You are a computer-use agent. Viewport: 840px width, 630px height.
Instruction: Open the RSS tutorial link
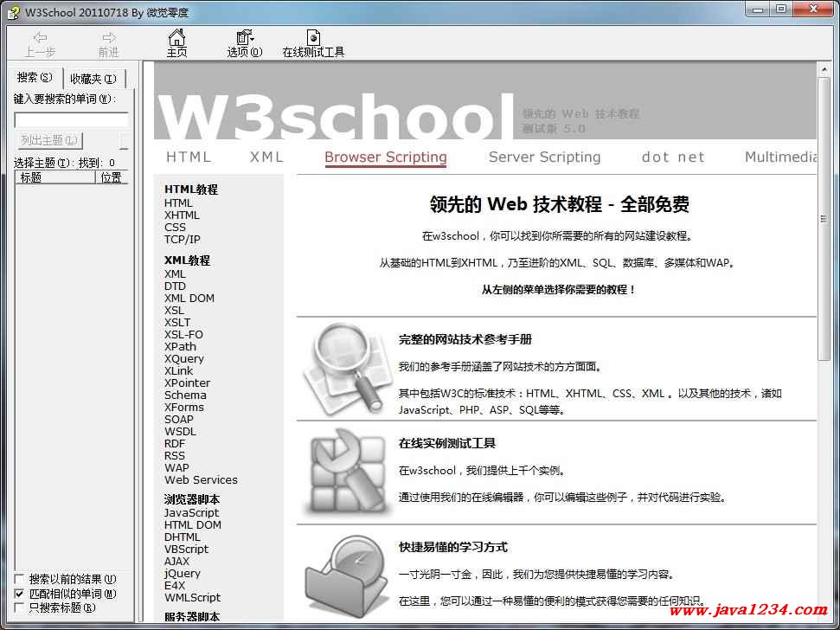pyautogui.click(x=175, y=456)
